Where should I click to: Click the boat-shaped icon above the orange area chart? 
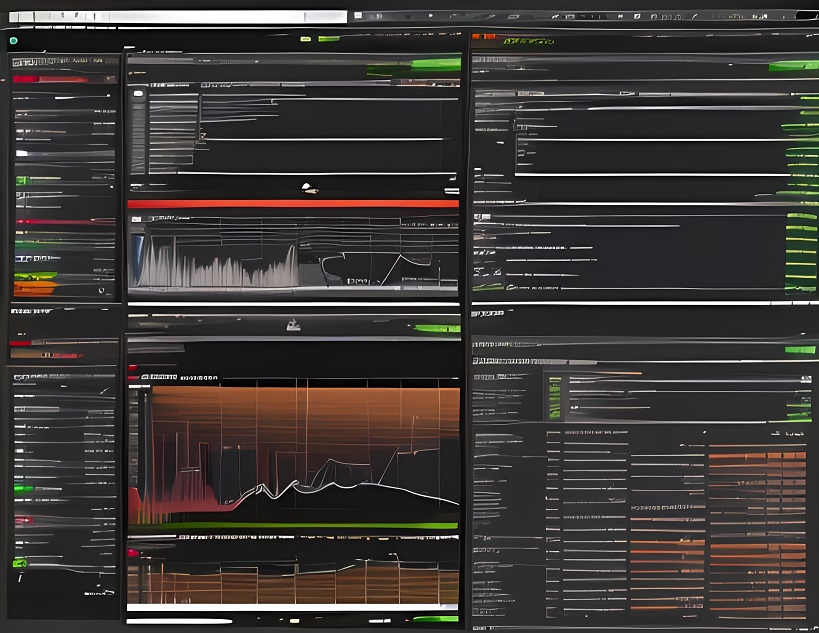pyautogui.click(x=293, y=323)
